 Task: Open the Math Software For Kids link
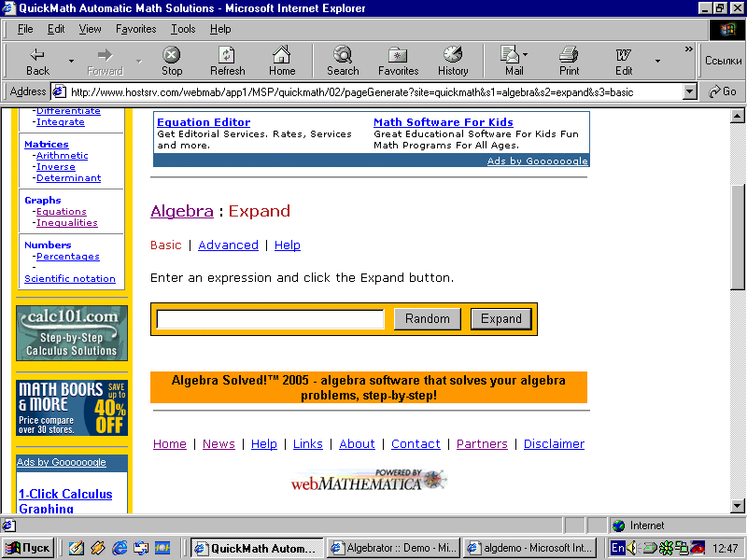(443, 122)
